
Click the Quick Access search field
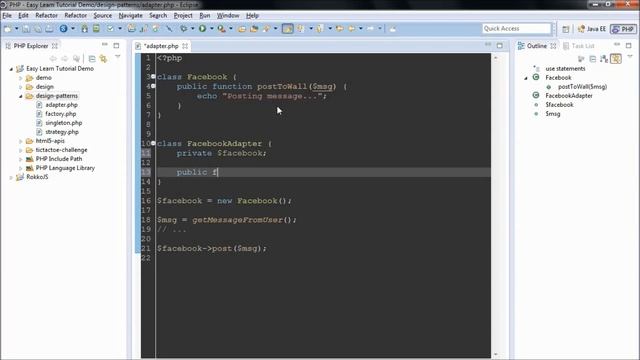pyautogui.click(x=516, y=29)
